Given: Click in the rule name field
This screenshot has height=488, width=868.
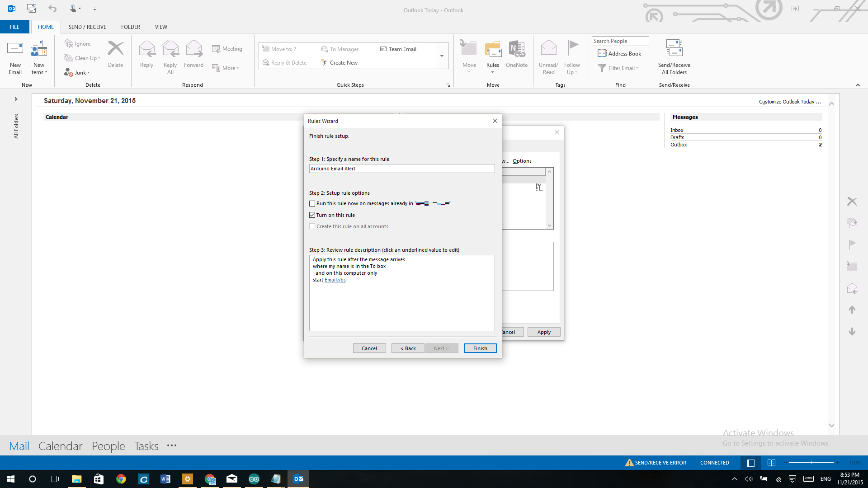Looking at the screenshot, I should [402, 169].
